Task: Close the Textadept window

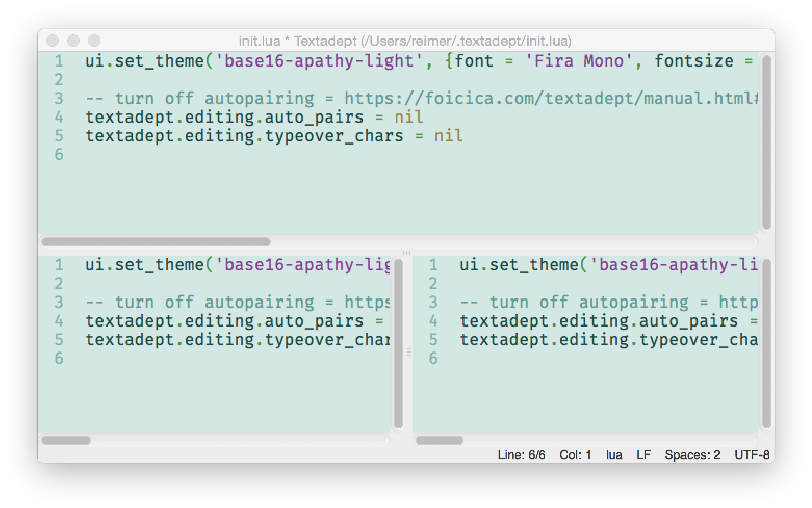Action: click(x=53, y=41)
